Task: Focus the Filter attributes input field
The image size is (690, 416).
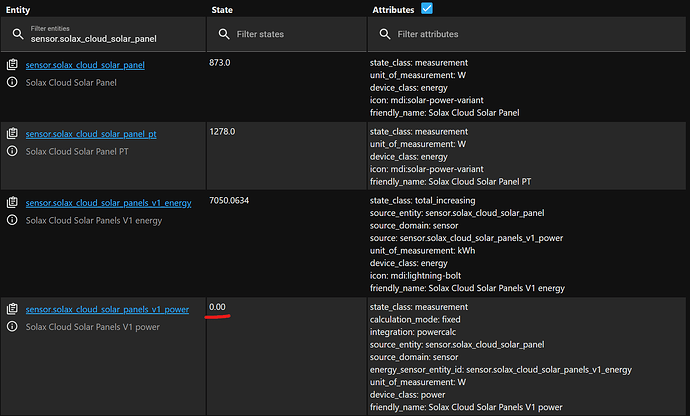Action: [x=527, y=34]
